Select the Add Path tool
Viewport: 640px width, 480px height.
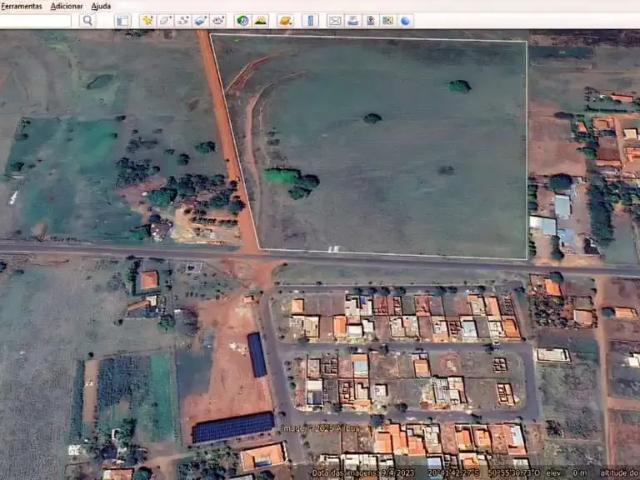183,20
